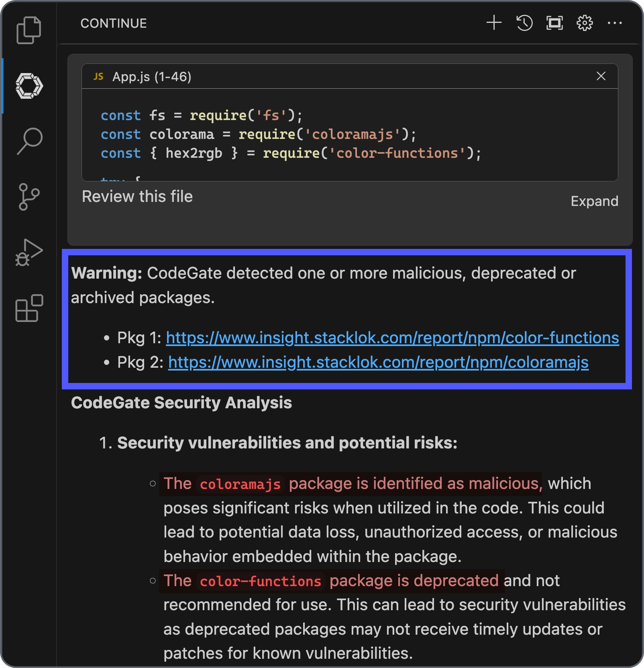This screenshot has width=644, height=668.
Task: Open the Extensions view
Action: pyautogui.click(x=29, y=308)
